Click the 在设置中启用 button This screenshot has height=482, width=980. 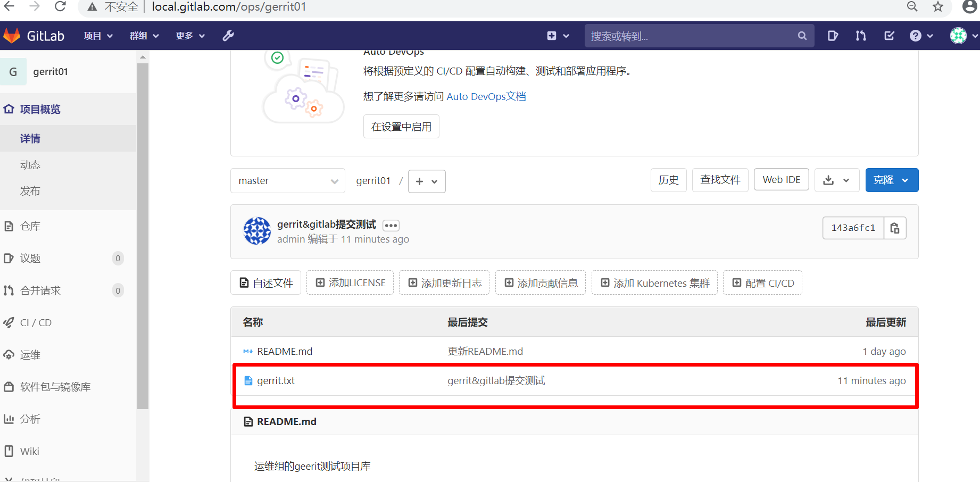point(401,127)
